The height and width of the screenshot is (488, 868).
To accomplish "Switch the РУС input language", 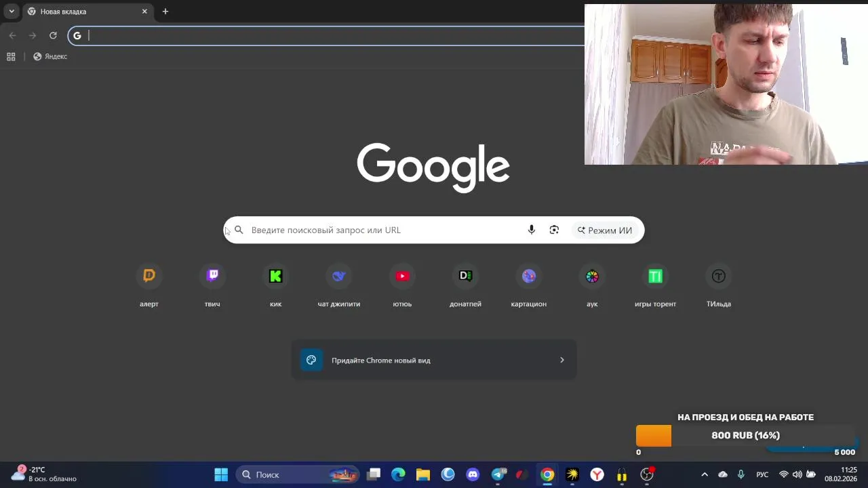I will [x=762, y=474].
